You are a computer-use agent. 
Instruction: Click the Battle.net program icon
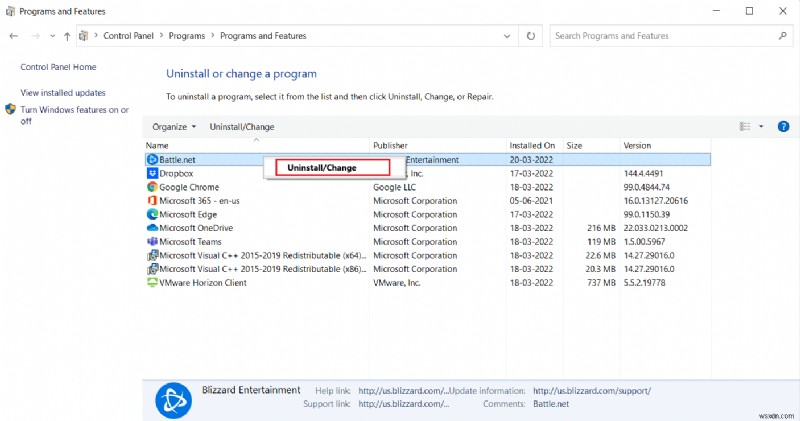(152, 160)
